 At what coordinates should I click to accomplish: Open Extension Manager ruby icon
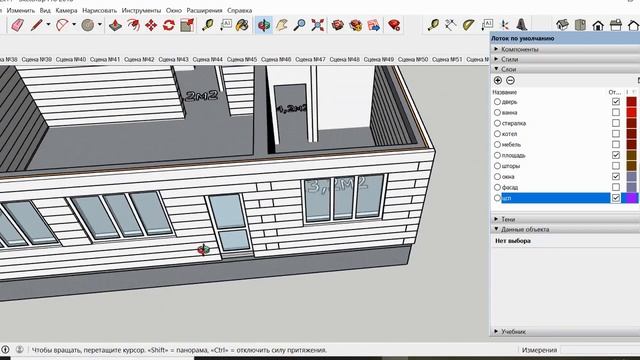[394, 25]
